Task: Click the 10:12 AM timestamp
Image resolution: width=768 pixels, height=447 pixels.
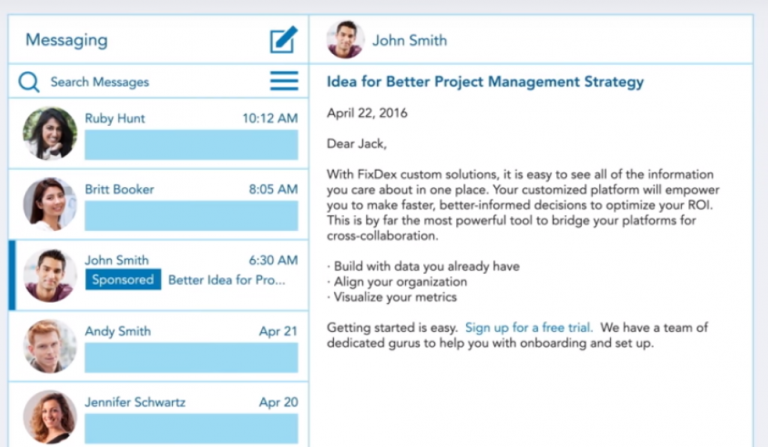Action: click(270, 118)
